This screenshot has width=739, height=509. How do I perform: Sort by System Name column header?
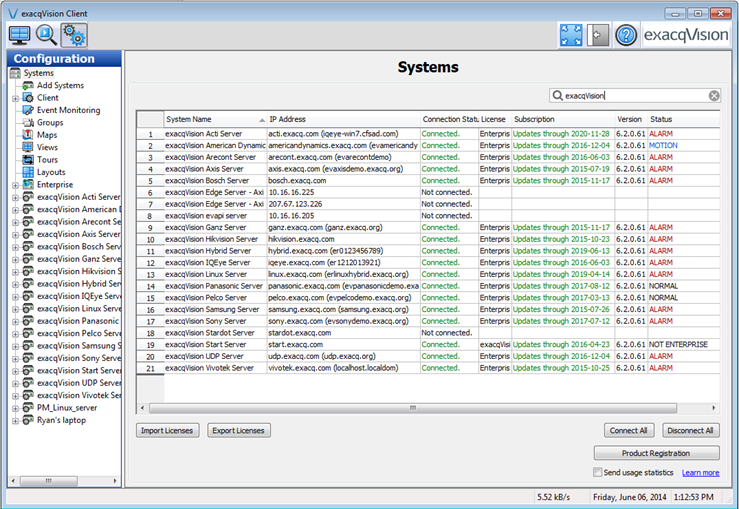point(210,119)
